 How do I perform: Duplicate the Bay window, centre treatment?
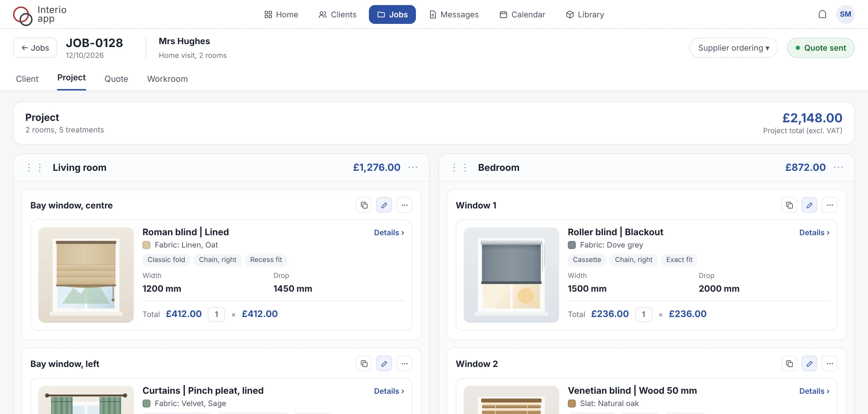tap(364, 205)
